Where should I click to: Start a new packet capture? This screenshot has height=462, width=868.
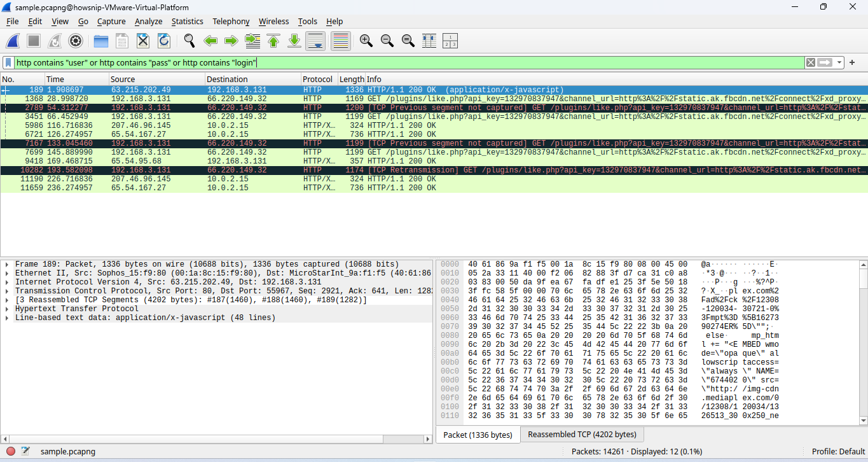coord(13,41)
